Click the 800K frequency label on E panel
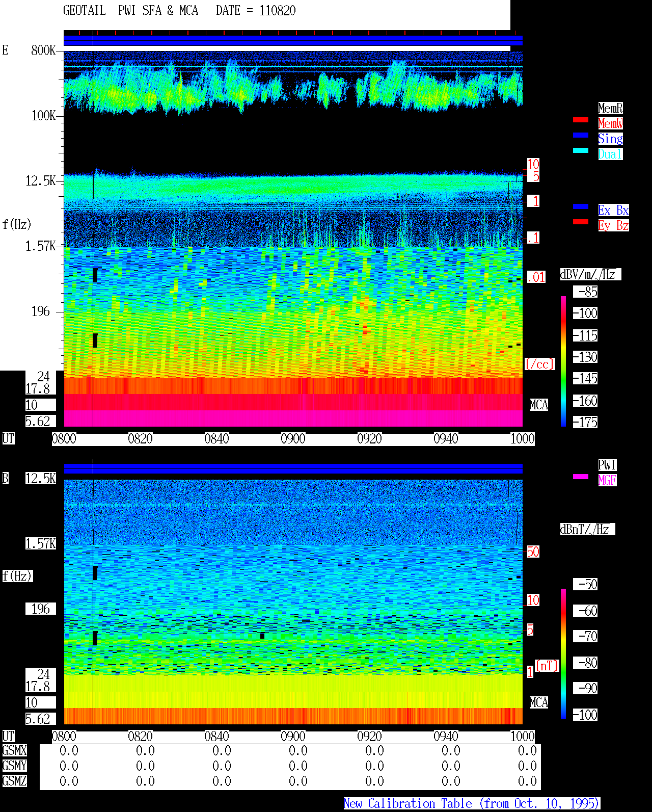This screenshot has height=812, width=652. pos(43,50)
